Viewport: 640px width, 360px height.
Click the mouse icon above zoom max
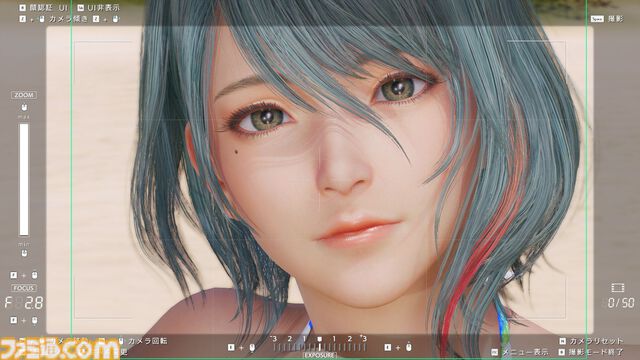[24, 107]
